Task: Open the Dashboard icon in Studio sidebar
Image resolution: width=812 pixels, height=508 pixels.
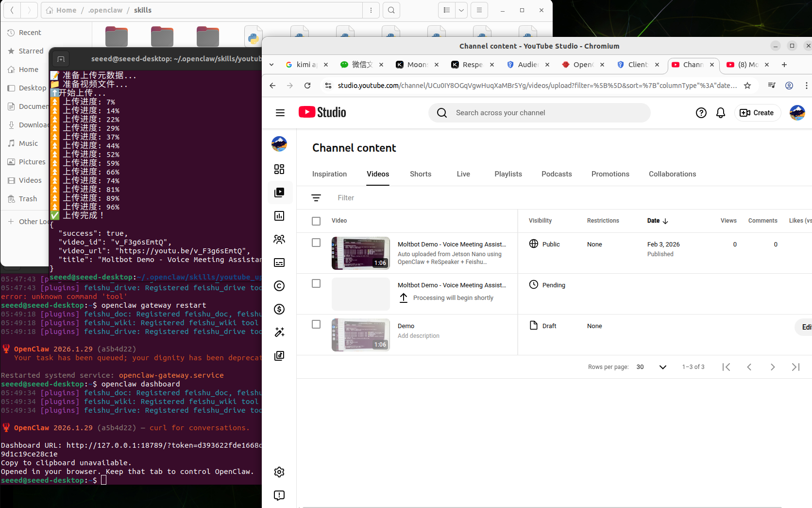Action: (279, 169)
